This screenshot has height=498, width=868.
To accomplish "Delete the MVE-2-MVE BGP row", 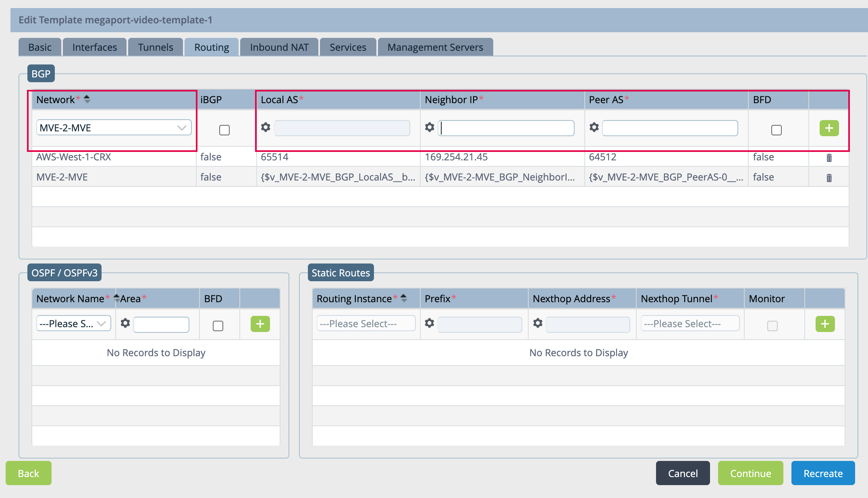I will (x=829, y=177).
